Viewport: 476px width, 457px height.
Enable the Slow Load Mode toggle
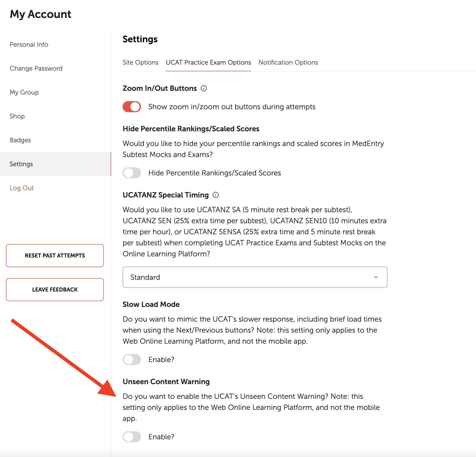point(132,359)
